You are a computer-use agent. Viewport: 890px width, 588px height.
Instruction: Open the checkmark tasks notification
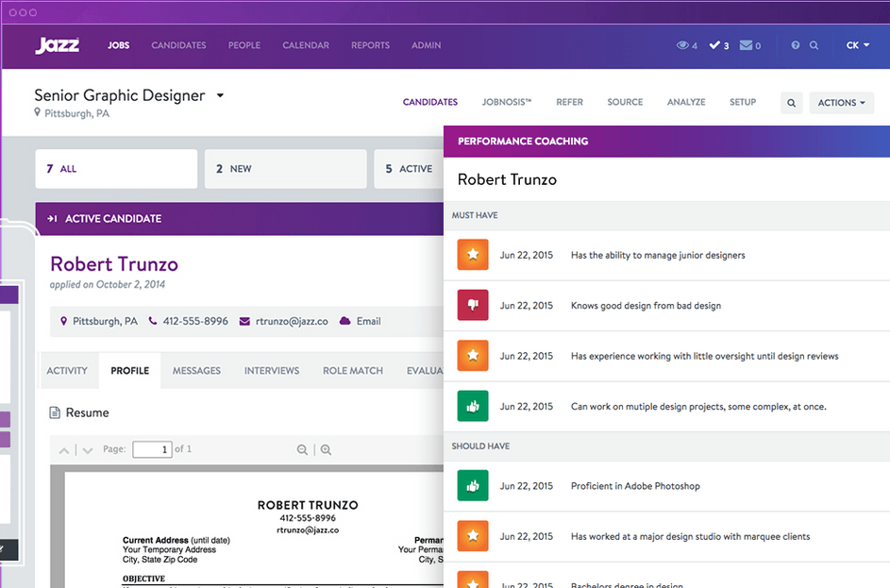tap(714, 45)
